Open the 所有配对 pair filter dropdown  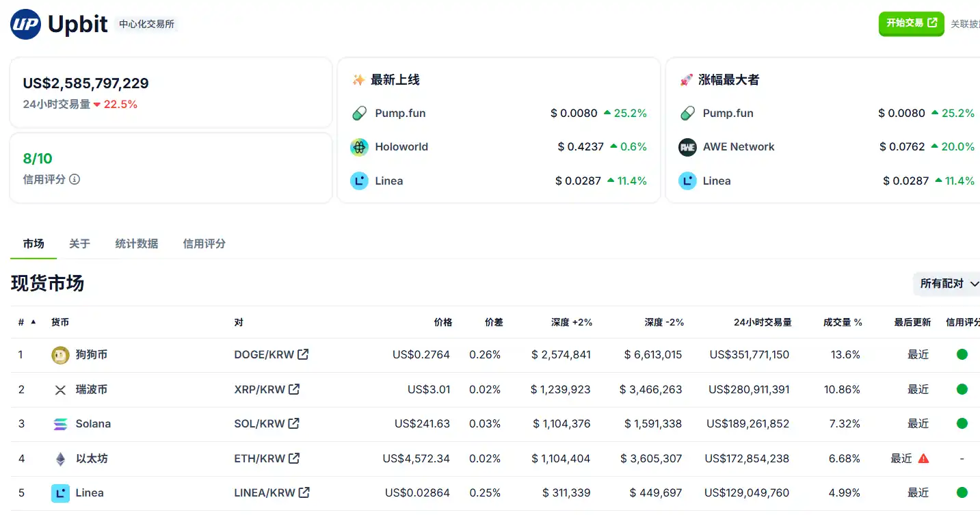pos(948,283)
